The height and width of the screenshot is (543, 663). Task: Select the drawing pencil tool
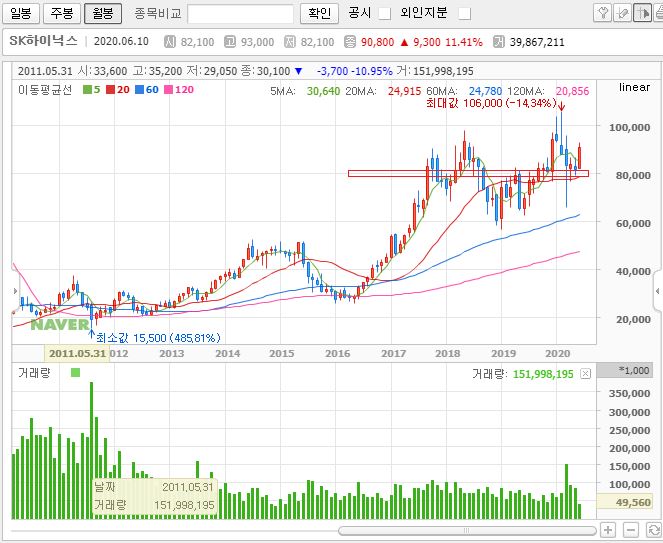tap(622, 13)
